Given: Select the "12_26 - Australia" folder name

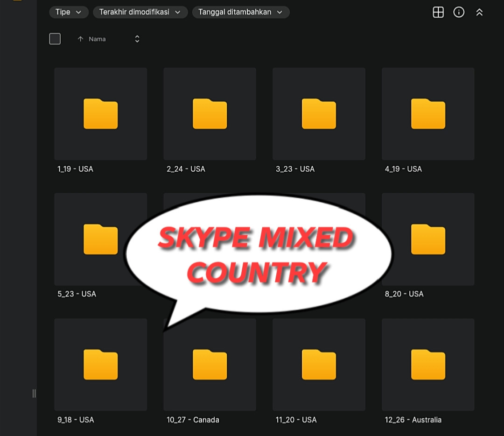Looking at the screenshot, I should pyautogui.click(x=413, y=420).
